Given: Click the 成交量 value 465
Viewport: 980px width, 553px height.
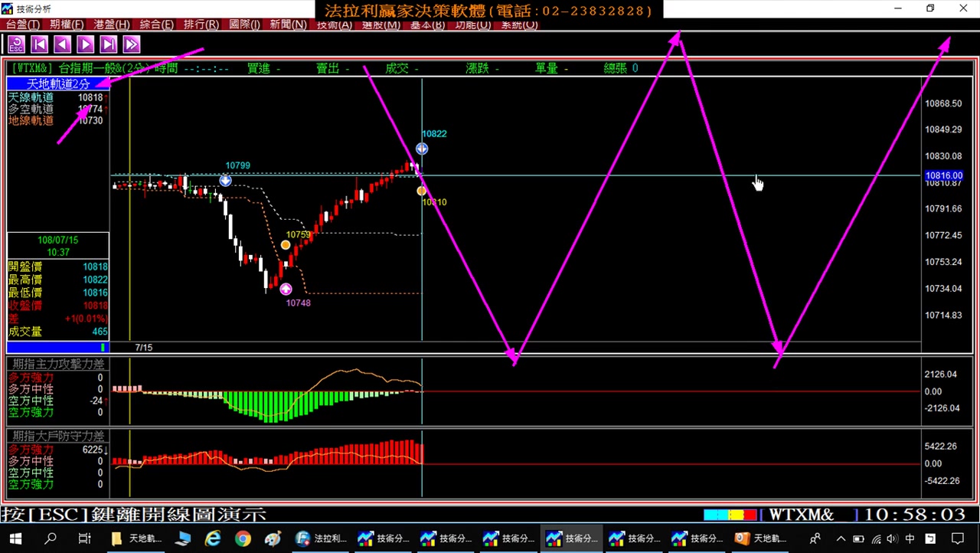Looking at the screenshot, I should (100, 332).
